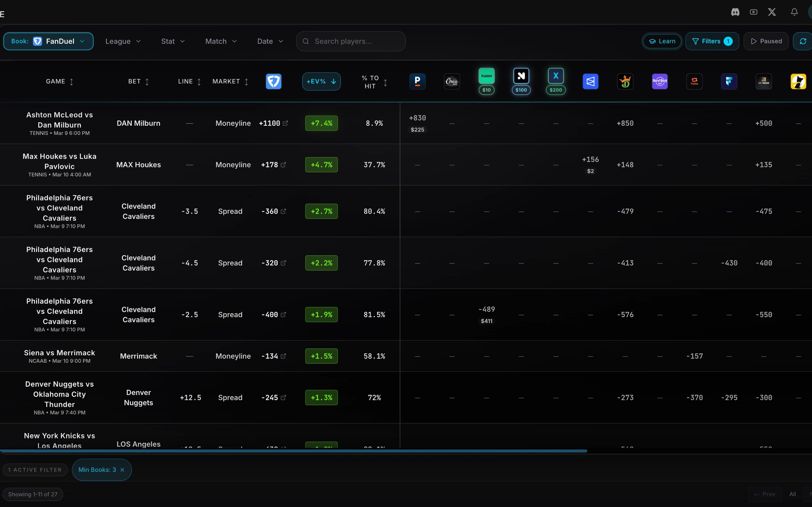Open the Book selector showing FanDuel

tap(48, 41)
